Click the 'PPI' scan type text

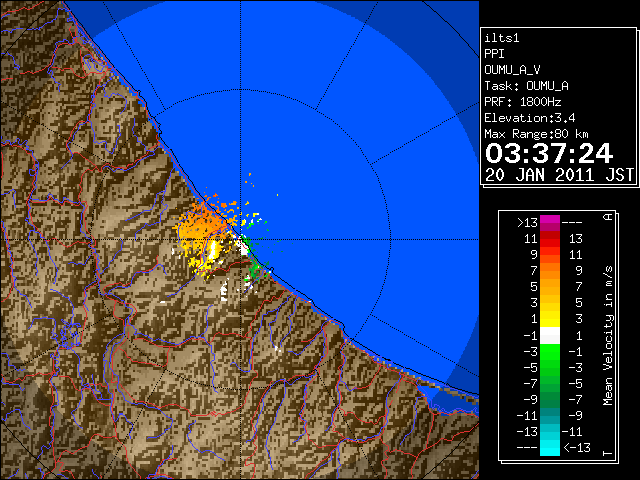[494, 54]
